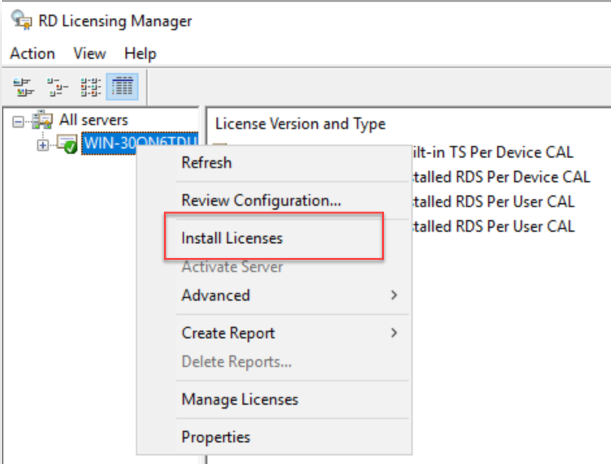Screen dimensions: 611x464
Task: Expand the WIN-30 server tree node
Action: (42, 144)
